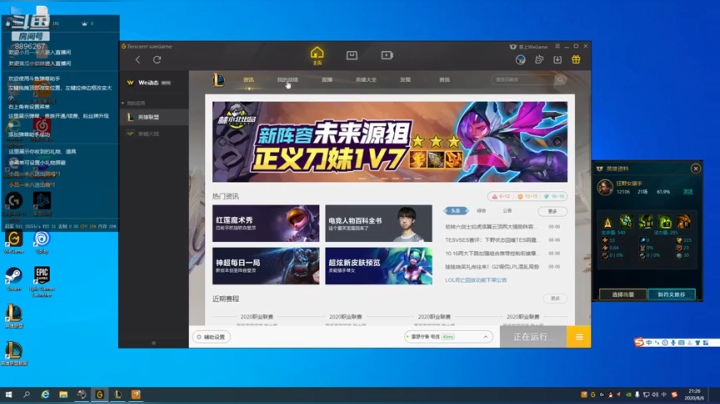Switch to 资讯 tab
The width and height of the screenshot is (720, 404).
(x=248, y=80)
